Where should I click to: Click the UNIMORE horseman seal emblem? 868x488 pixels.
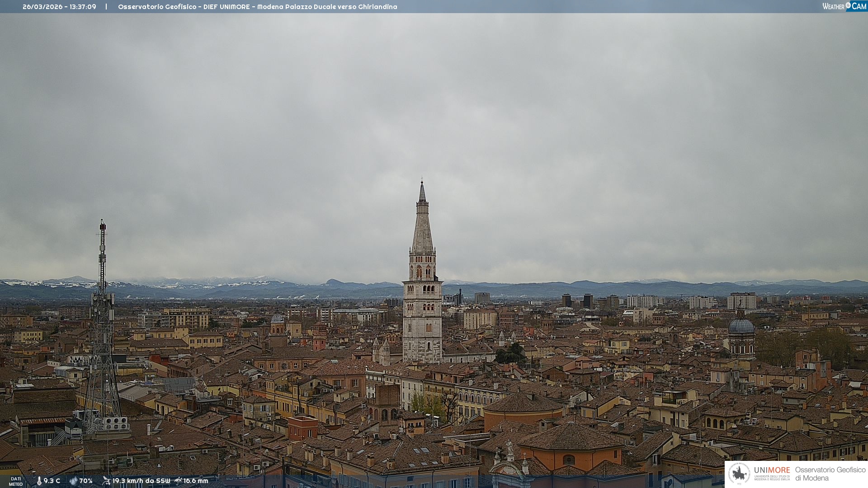[739, 474]
